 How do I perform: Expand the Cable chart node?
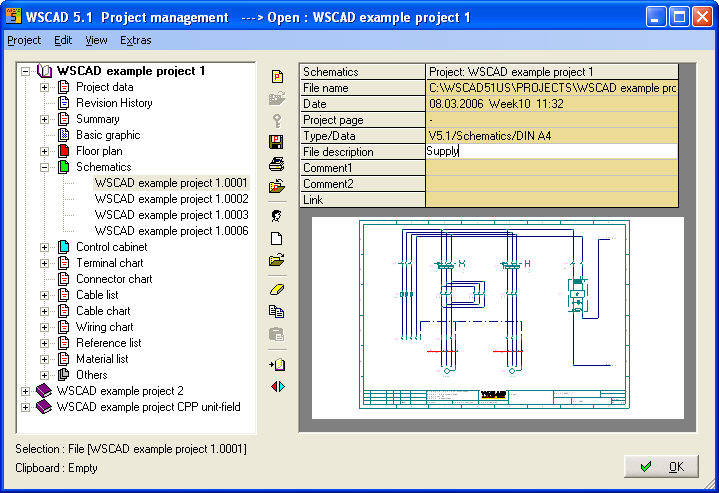pos(44,311)
